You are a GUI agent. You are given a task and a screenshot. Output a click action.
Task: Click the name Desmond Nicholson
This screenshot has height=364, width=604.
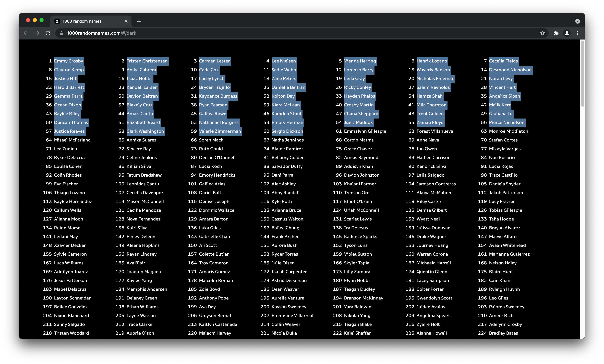tap(510, 70)
